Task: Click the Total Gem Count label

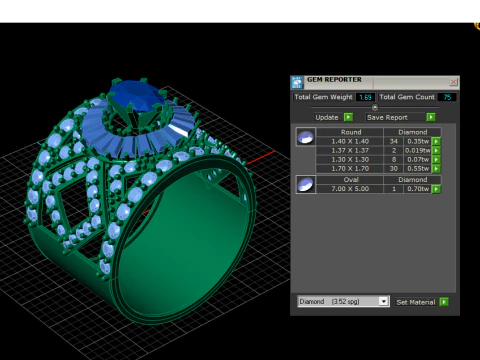Action: [407, 97]
